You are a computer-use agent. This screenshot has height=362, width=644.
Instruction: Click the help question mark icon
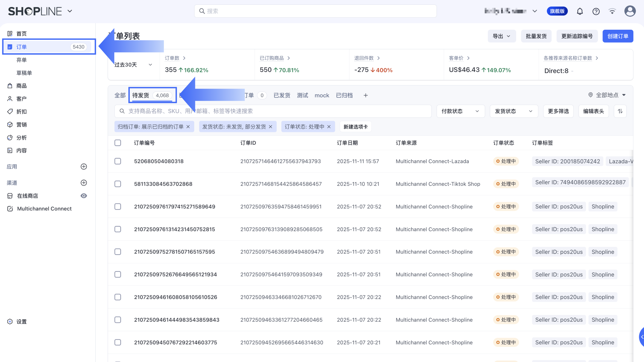tap(596, 11)
